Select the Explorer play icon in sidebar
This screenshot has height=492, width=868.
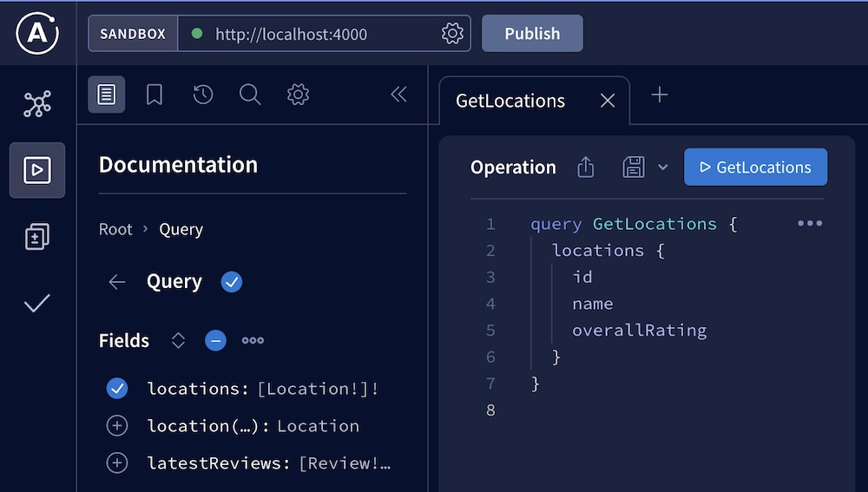(x=37, y=170)
